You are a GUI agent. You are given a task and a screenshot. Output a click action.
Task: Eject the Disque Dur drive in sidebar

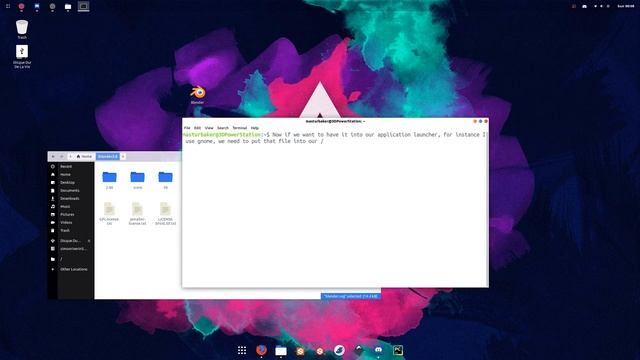point(89,241)
